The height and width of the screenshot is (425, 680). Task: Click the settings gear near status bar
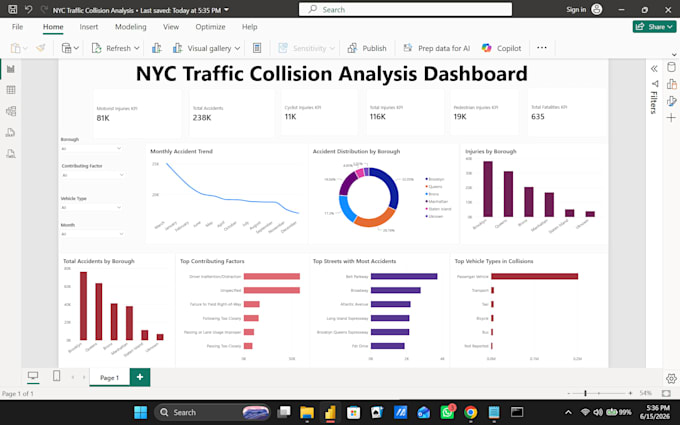671,379
